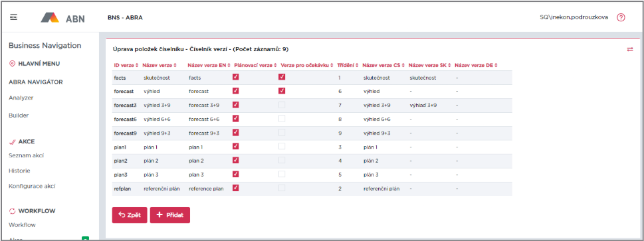This screenshot has width=644, height=241.
Task: Sort by Třídění column
Action: pyautogui.click(x=348, y=65)
